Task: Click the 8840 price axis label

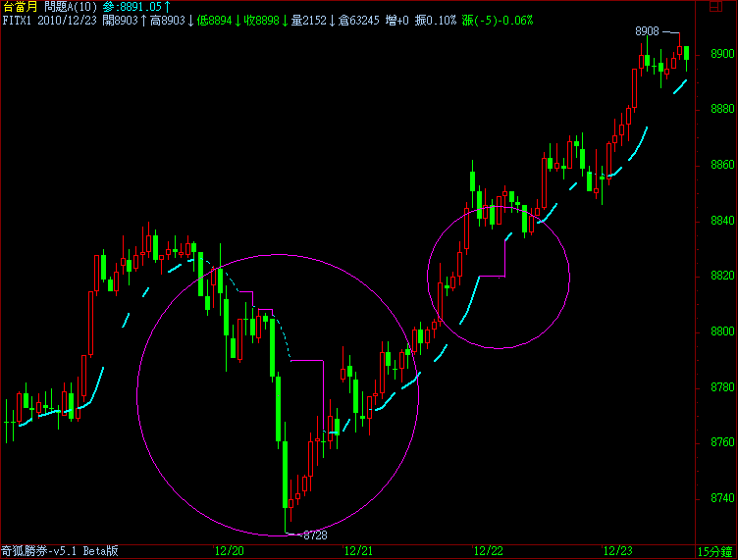Action: (722, 221)
